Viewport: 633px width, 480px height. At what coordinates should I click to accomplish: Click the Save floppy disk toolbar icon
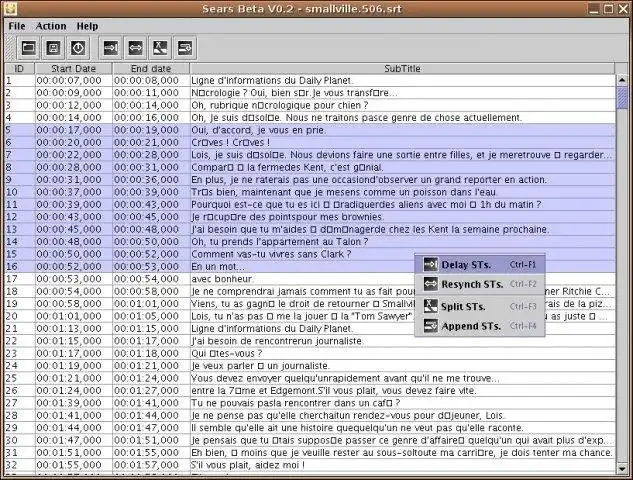pos(53,48)
